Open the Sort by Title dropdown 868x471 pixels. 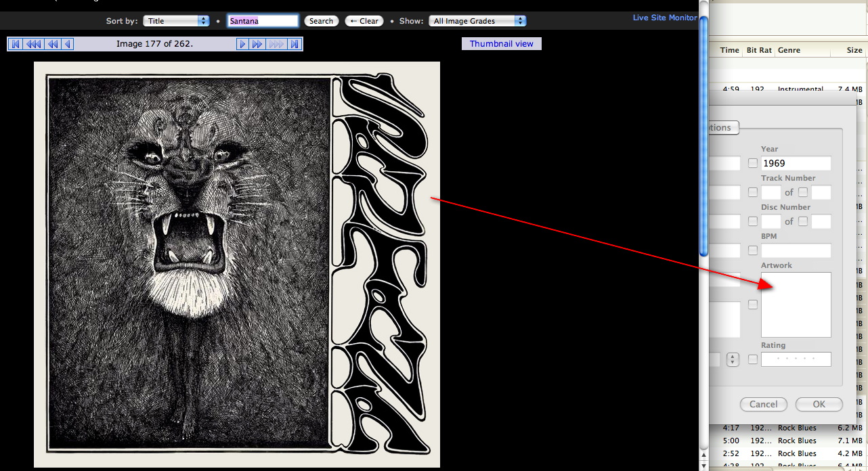click(x=176, y=21)
